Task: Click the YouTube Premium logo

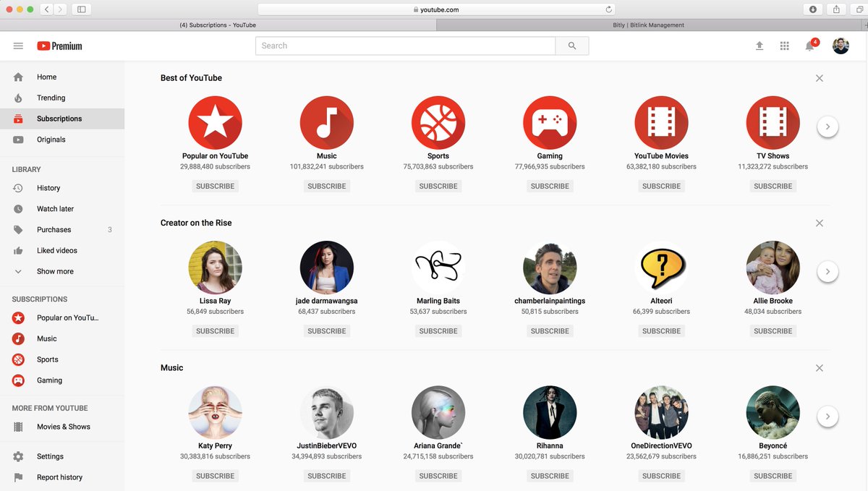Action: pos(59,46)
